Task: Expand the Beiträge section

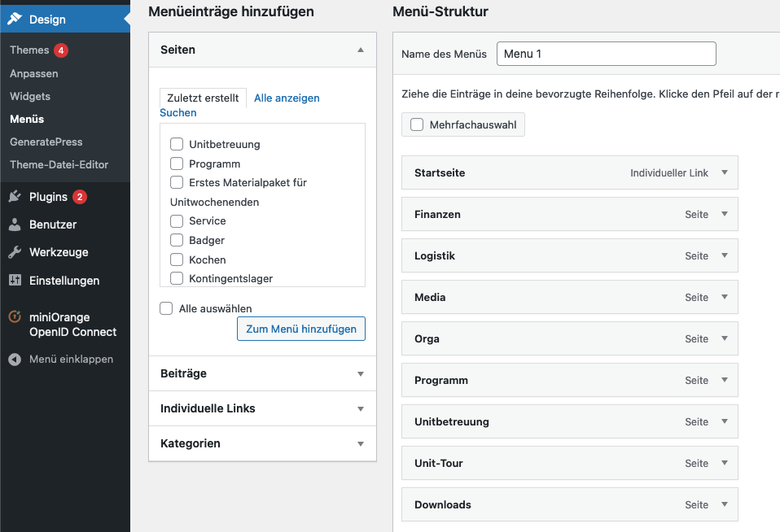Action: 360,374
